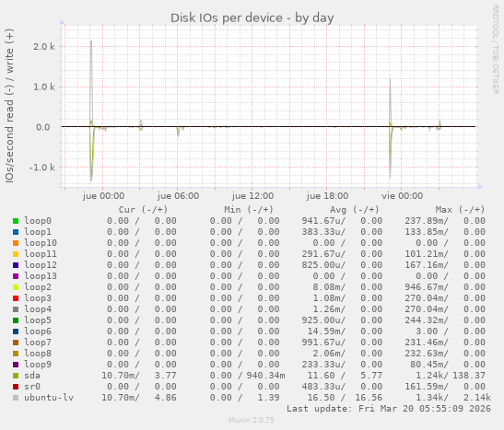Select the 'loop4' legend label
This screenshot has width=504, height=430.
click(38, 309)
